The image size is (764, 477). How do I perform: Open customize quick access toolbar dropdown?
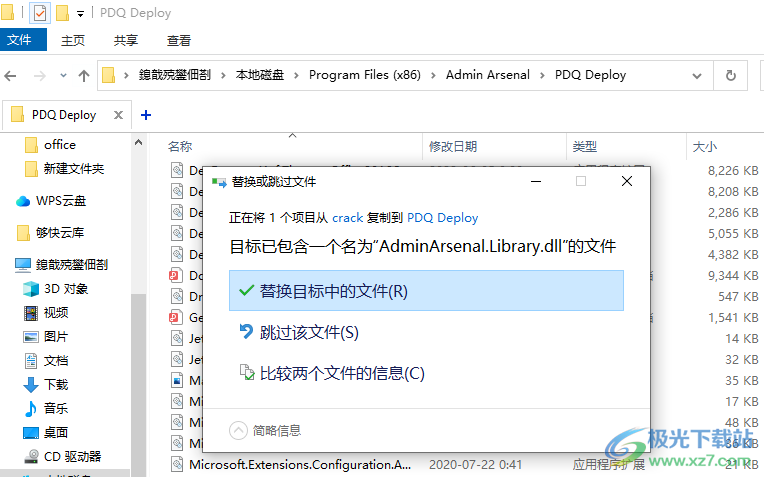coord(80,14)
